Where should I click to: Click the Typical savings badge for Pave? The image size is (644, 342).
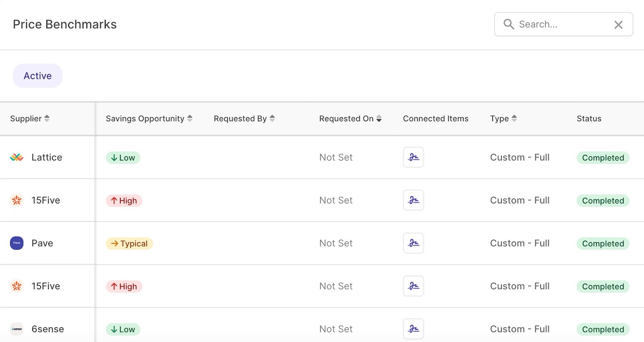[x=129, y=243]
